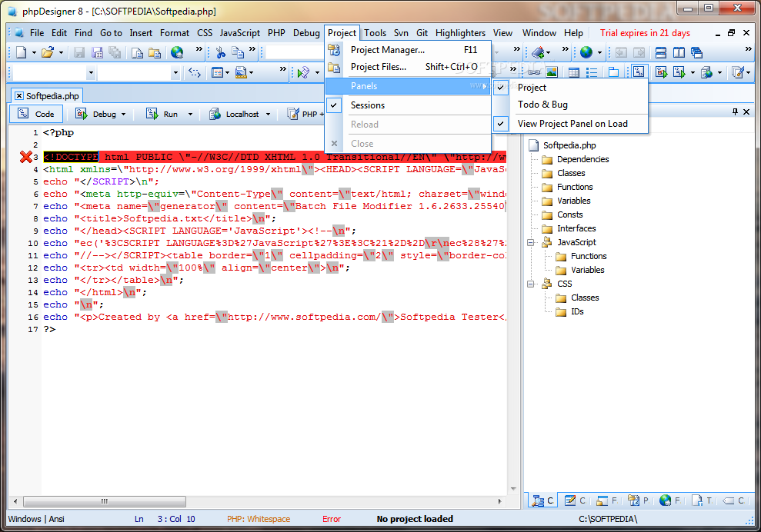Click the Localhost button
The height and width of the screenshot is (532, 761).
[235, 114]
